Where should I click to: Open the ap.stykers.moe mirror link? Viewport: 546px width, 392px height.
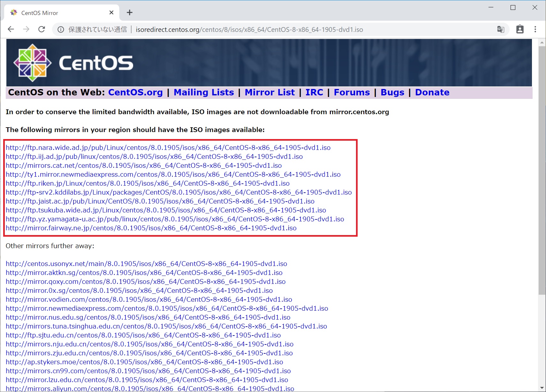144,362
